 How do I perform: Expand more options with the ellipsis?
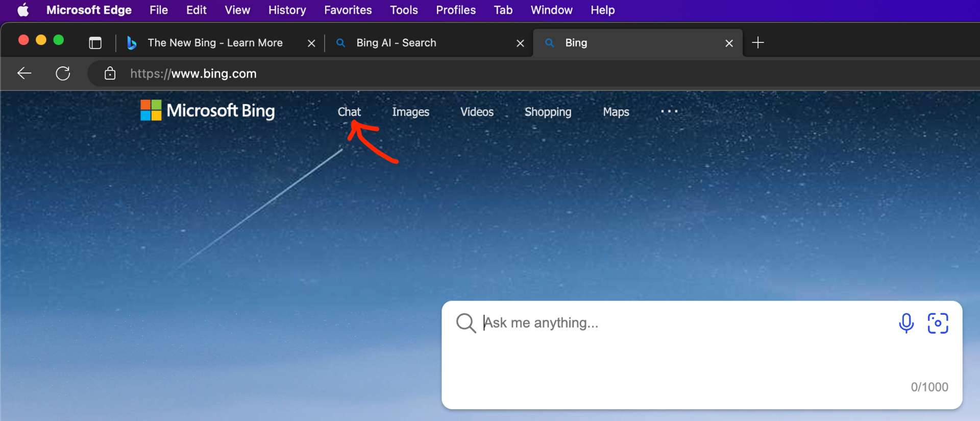pyautogui.click(x=669, y=111)
